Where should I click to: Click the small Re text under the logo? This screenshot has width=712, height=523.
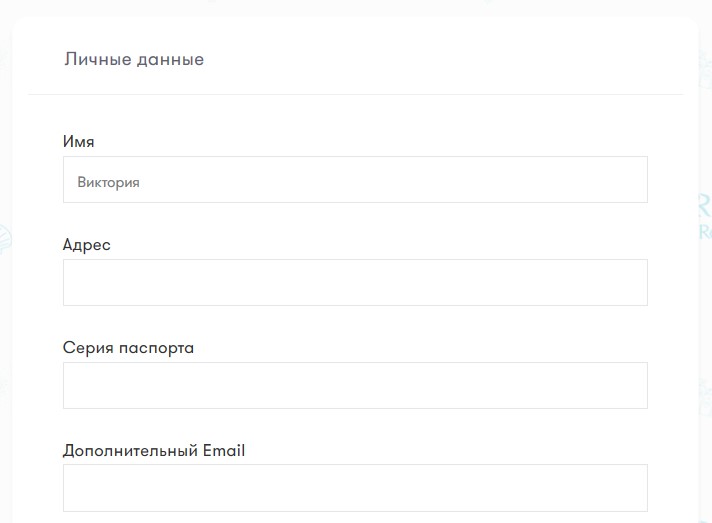click(x=705, y=232)
